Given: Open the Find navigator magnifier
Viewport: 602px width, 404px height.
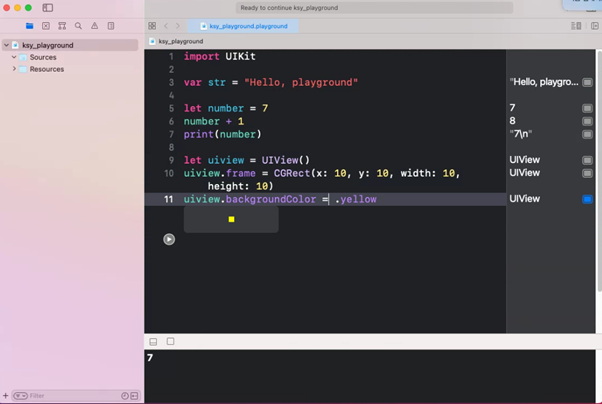Looking at the screenshot, I should [x=78, y=26].
